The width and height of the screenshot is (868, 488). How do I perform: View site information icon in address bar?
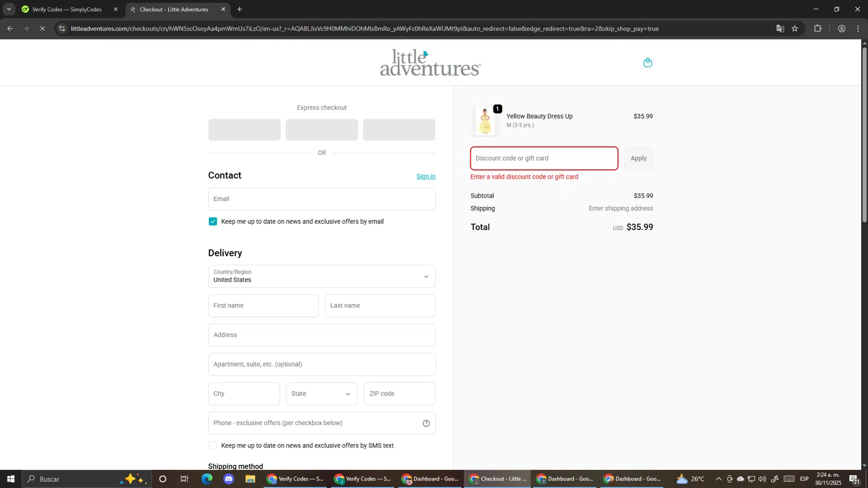(62, 28)
